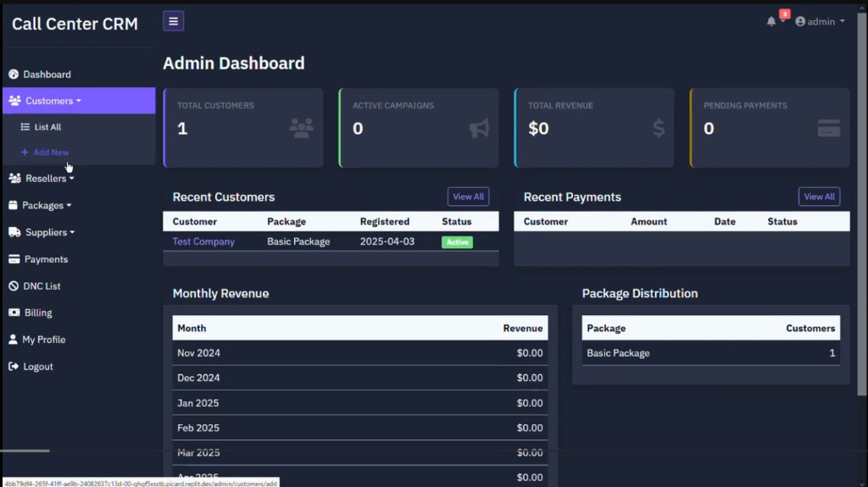Viewport: 868px width, 487px height.
Task: Click the Call Center CRM brand title
Action: coord(75,24)
